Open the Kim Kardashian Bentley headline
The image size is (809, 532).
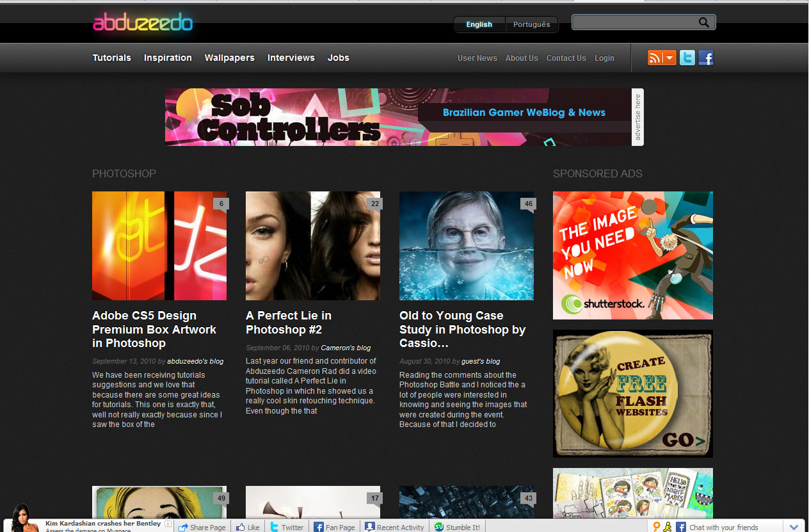pyautogui.click(x=103, y=523)
